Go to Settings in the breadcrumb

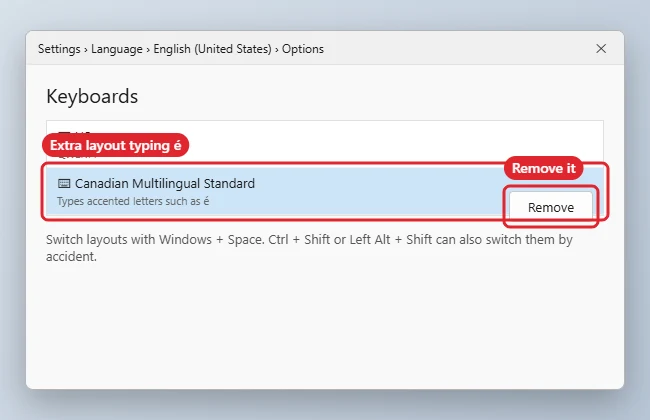click(59, 49)
